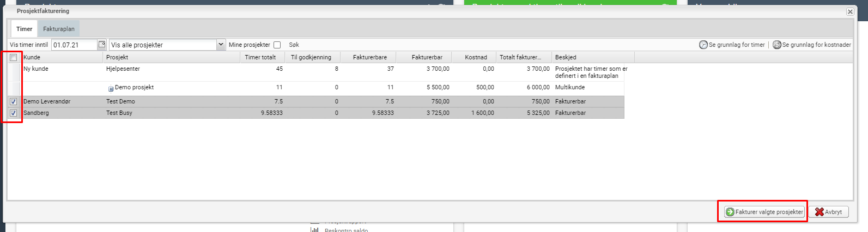Expand the Demo prosjekt row
The height and width of the screenshot is (232, 868).
pyautogui.click(x=111, y=89)
